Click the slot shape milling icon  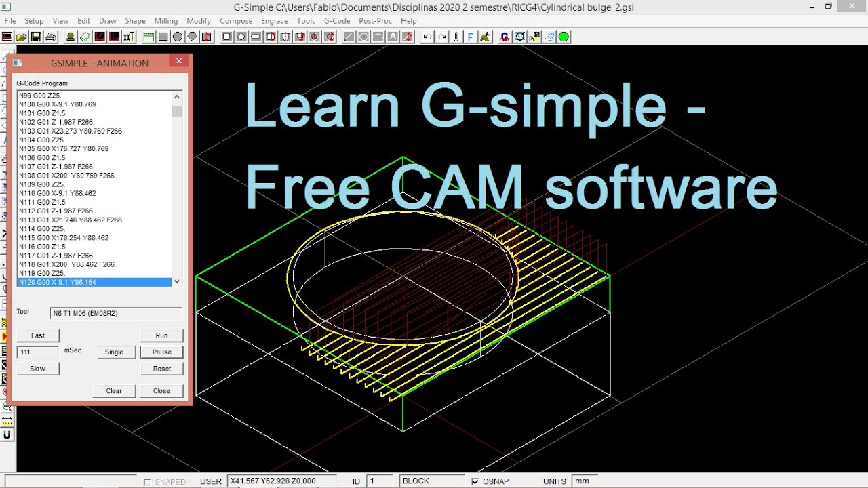pos(256,37)
